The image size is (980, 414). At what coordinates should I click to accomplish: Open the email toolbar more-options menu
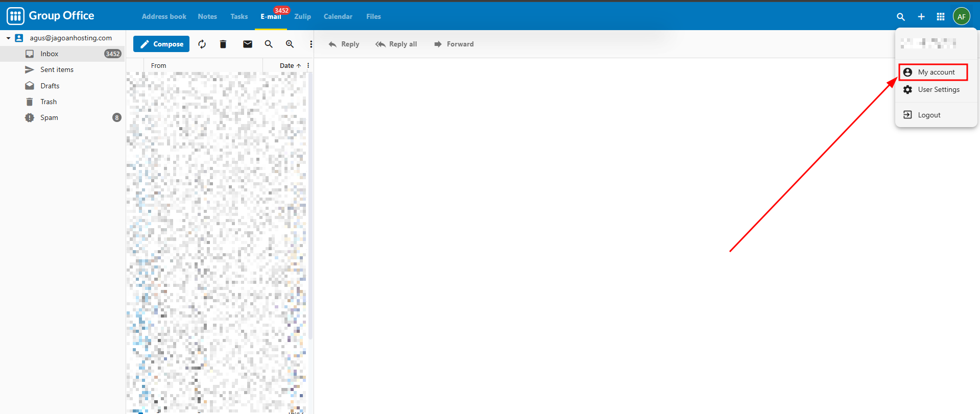311,44
